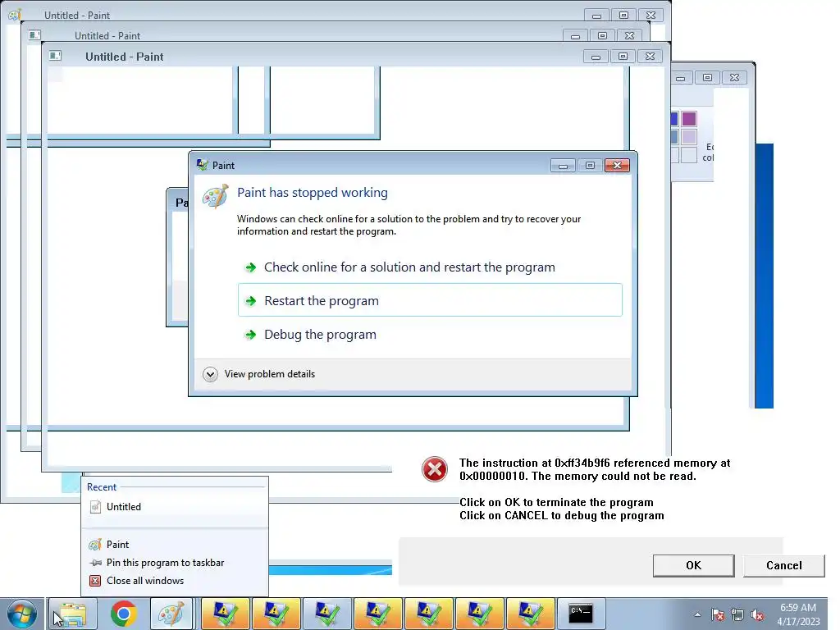
Task: Minimize the Paint crash dialog
Action: (x=563, y=166)
